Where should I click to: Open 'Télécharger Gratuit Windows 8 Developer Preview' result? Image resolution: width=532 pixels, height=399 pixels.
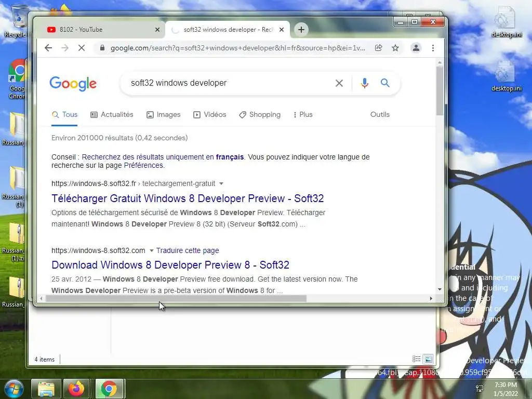[188, 198]
